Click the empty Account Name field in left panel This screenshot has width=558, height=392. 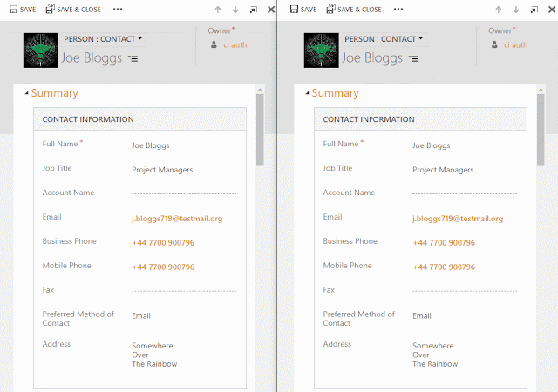184,193
